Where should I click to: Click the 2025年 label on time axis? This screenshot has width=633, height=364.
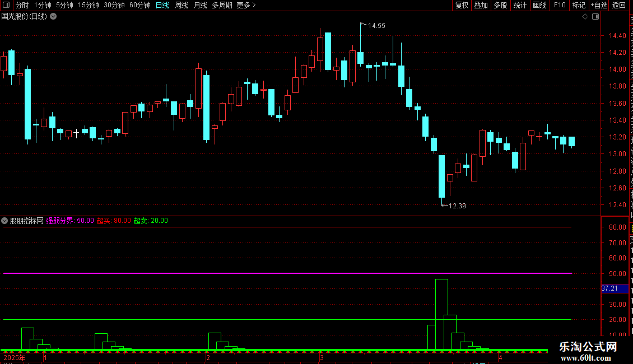[x=15, y=357]
